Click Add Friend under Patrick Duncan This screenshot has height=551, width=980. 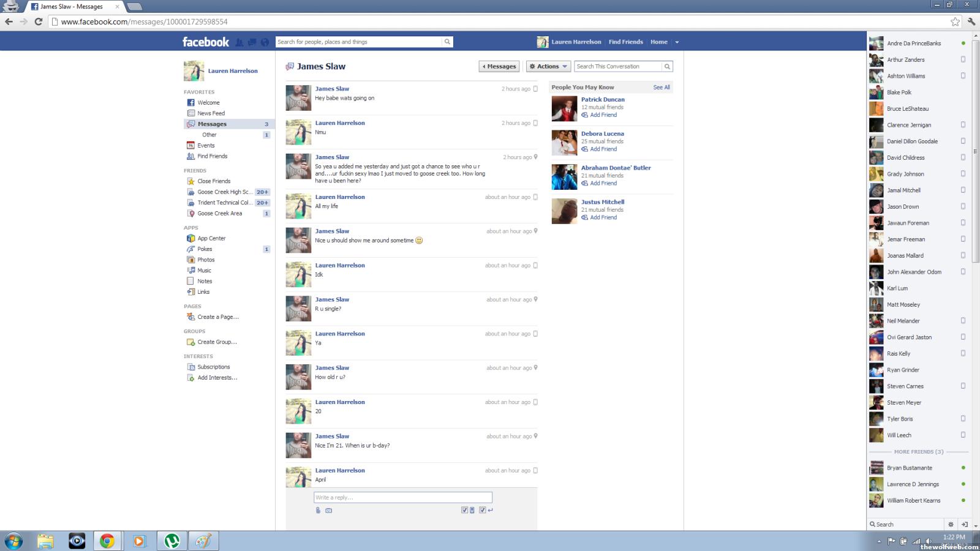[x=603, y=115]
